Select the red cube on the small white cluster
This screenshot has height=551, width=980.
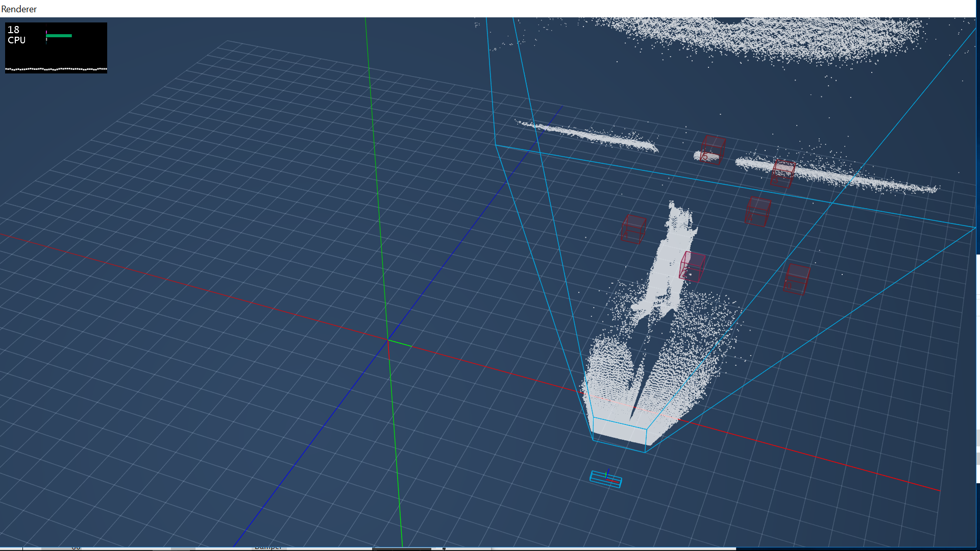coord(713,150)
